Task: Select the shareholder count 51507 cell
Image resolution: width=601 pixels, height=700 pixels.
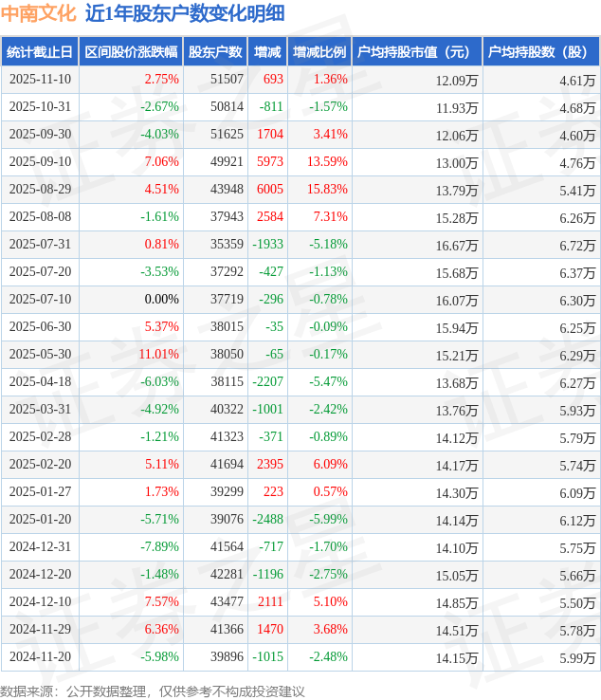Action: (227, 80)
